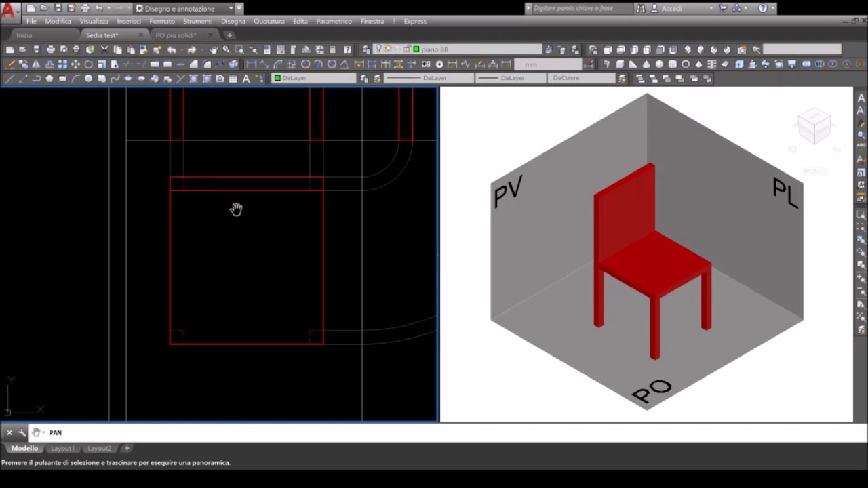This screenshot has height=488, width=868.
Task: Toggle layer on/off light bulb
Action: click(x=378, y=49)
